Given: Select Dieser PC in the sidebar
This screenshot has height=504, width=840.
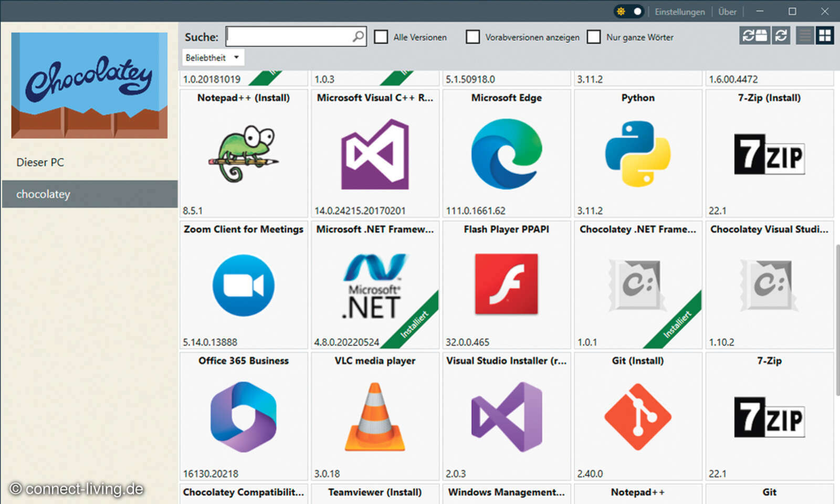Looking at the screenshot, I should tap(40, 162).
